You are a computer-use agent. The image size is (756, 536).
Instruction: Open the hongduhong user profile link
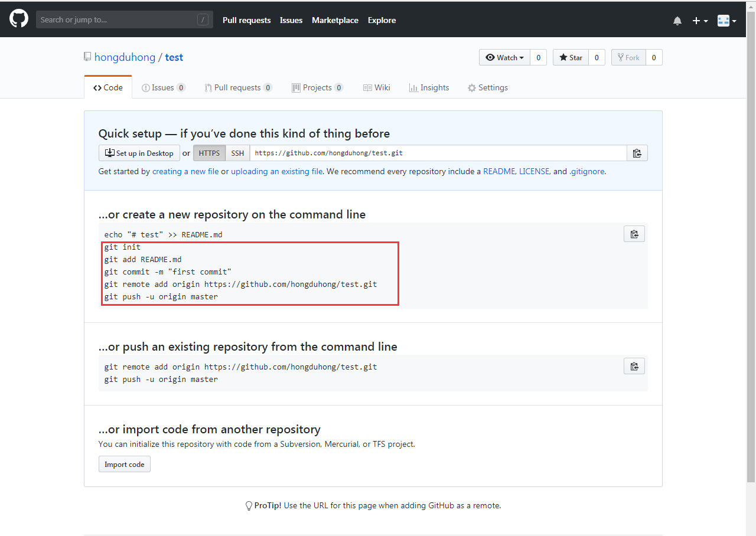click(125, 57)
